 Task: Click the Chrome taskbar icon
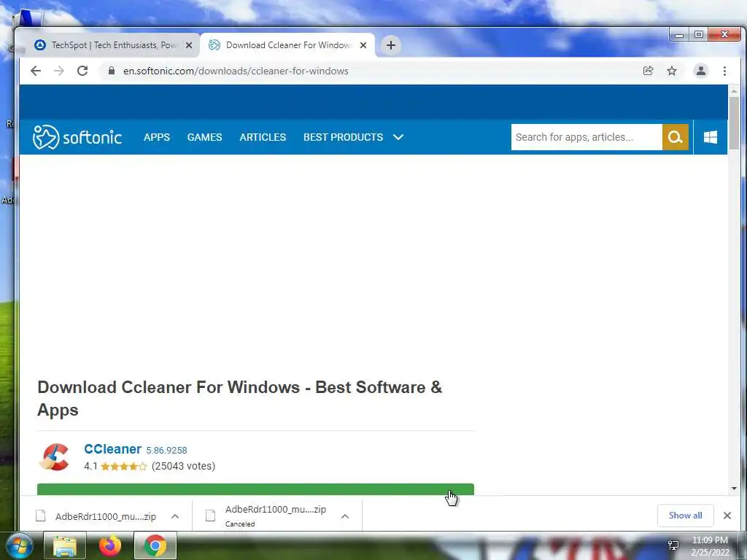155,545
